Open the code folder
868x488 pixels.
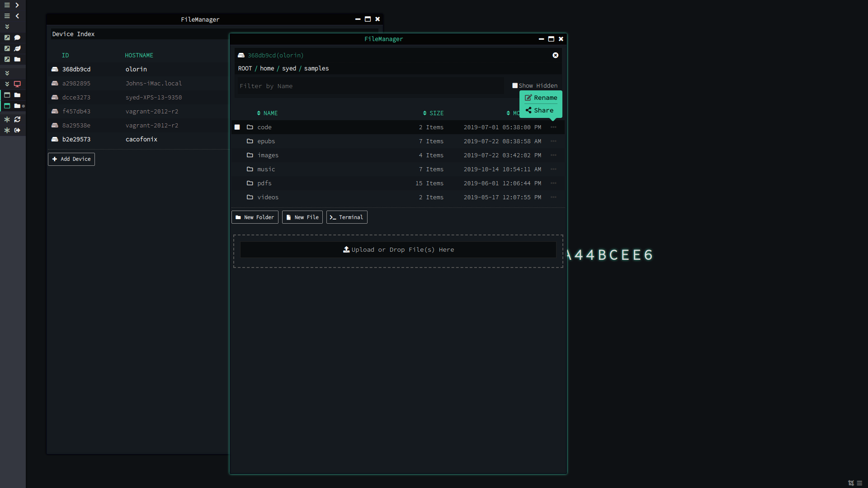click(x=264, y=127)
